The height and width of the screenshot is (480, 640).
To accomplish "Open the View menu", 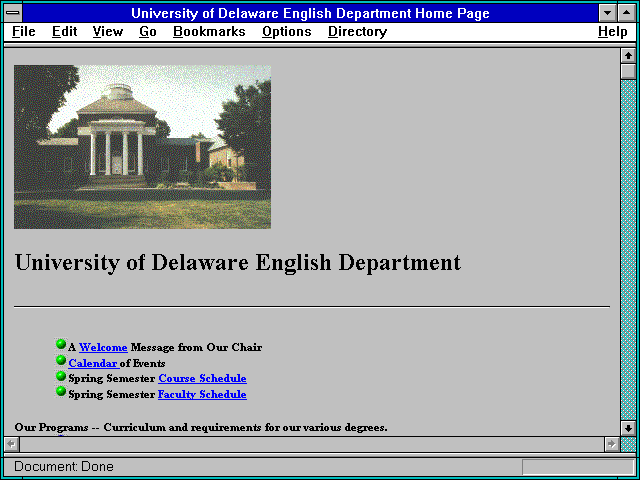I will 108,32.
